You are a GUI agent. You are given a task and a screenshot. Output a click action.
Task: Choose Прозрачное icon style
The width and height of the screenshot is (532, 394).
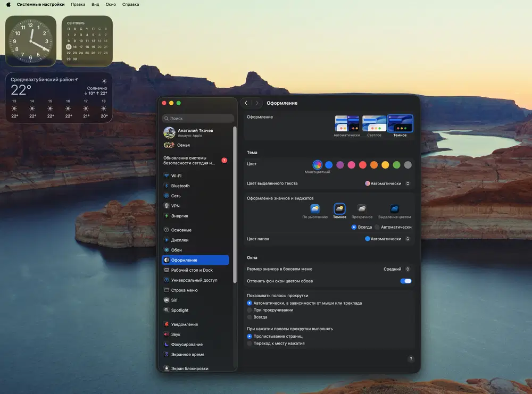click(362, 211)
